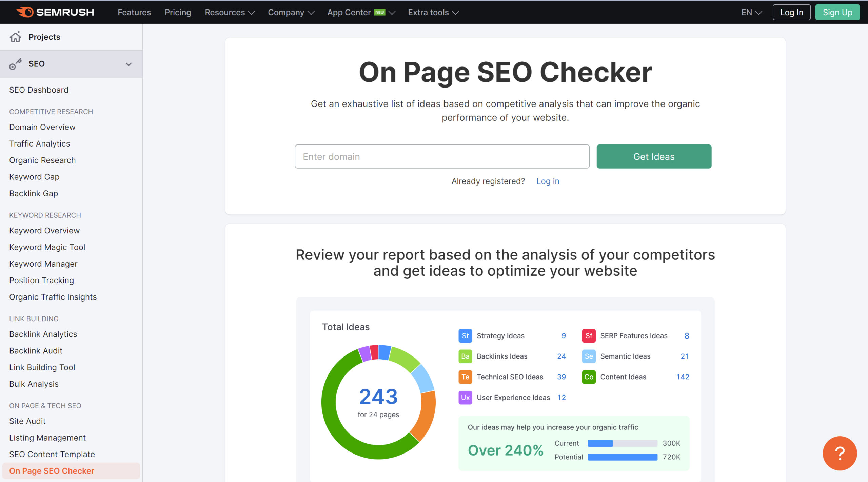This screenshot has width=868, height=482.
Task: Select Keyword Gap in the sidebar
Action: pyautogui.click(x=34, y=177)
